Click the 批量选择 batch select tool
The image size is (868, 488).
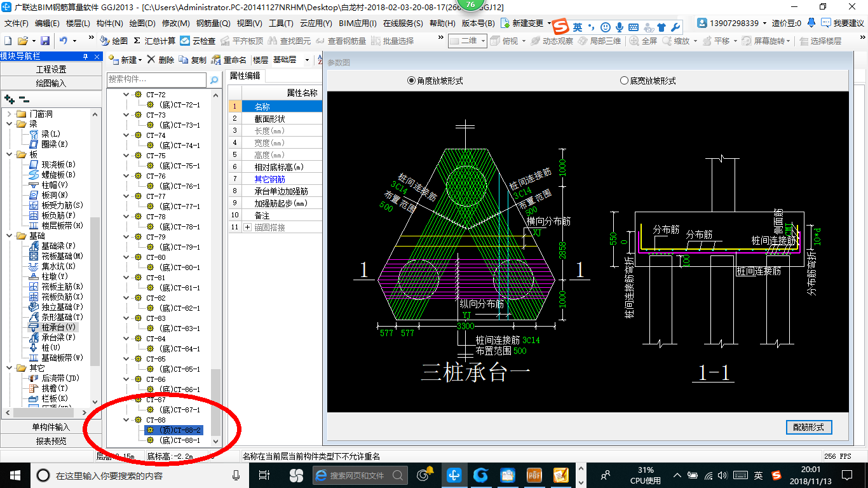392,41
